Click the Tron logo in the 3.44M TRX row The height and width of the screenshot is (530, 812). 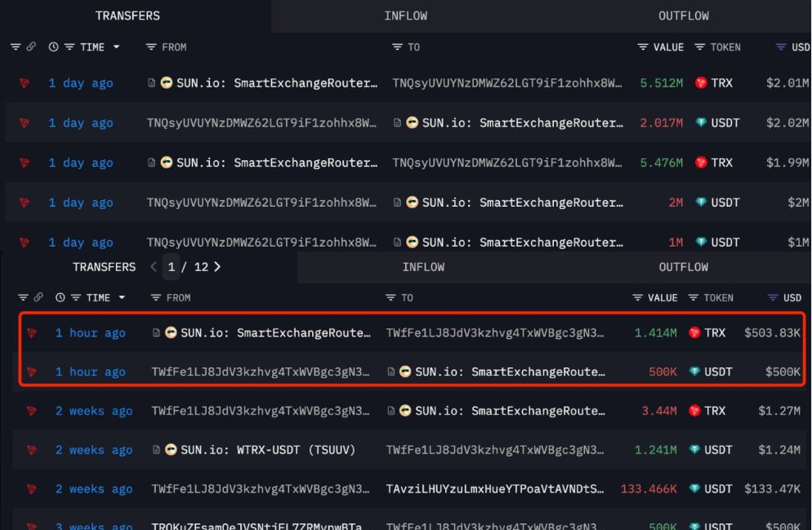click(x=33, y=412)
